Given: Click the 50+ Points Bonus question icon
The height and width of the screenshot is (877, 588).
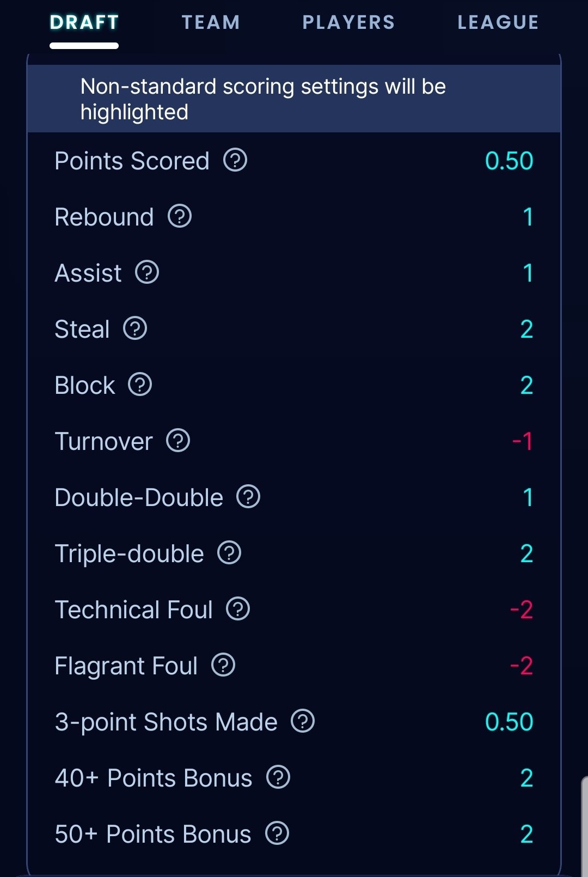Looking at the screenshot, I should pos(277,833).
